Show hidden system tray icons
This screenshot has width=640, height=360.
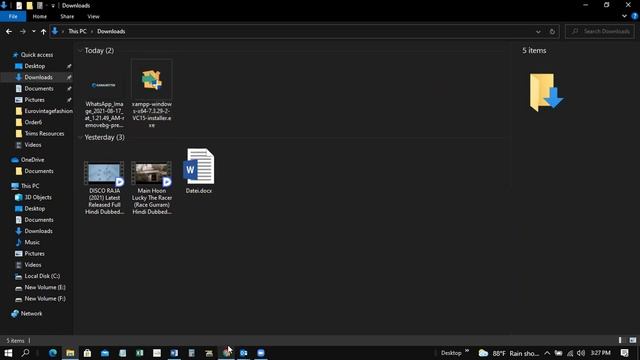(547, 353)
